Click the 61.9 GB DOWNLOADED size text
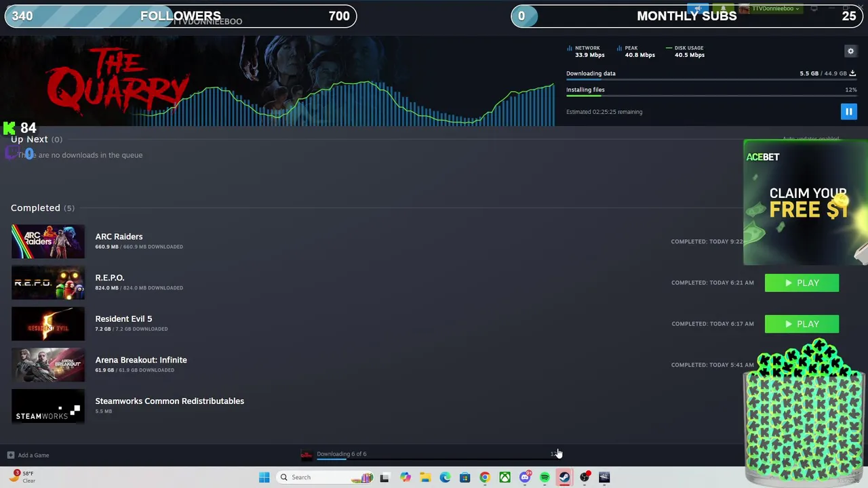 tap(134, 370)
